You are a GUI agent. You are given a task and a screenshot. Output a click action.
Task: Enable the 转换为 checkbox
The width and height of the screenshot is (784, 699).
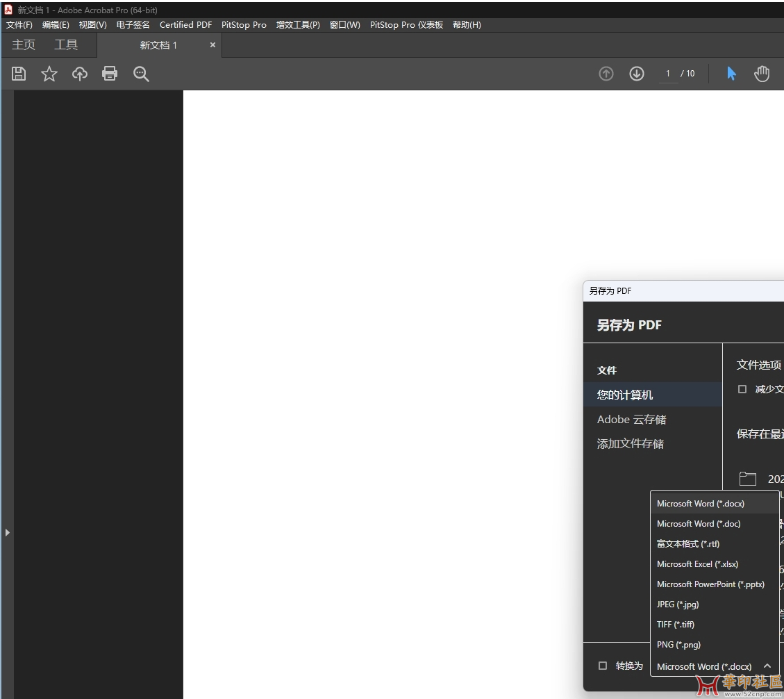click(603, 666)
